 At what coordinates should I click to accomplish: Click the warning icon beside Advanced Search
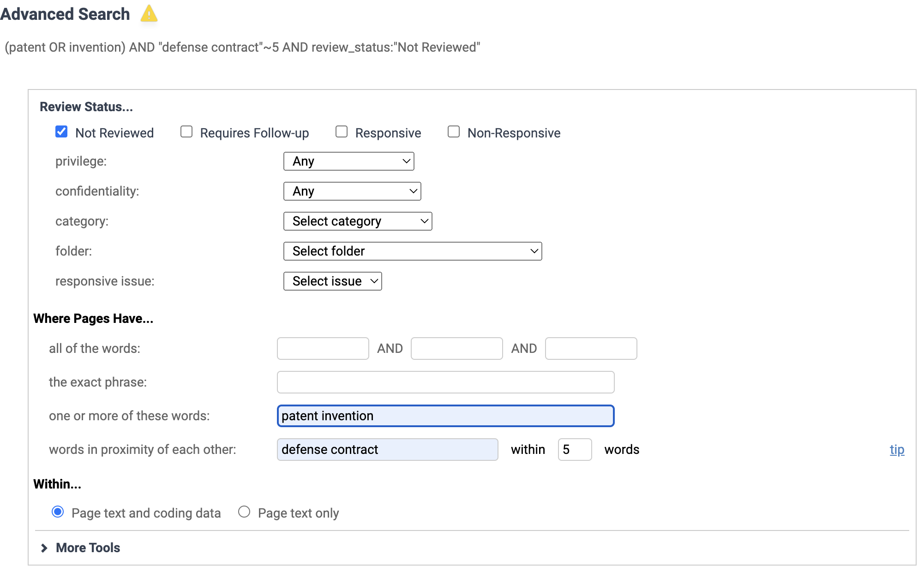[x=149, y=14]
